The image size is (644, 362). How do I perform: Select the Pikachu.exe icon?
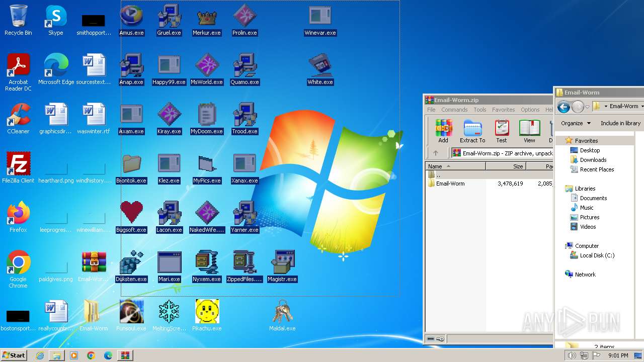point(207,316)
